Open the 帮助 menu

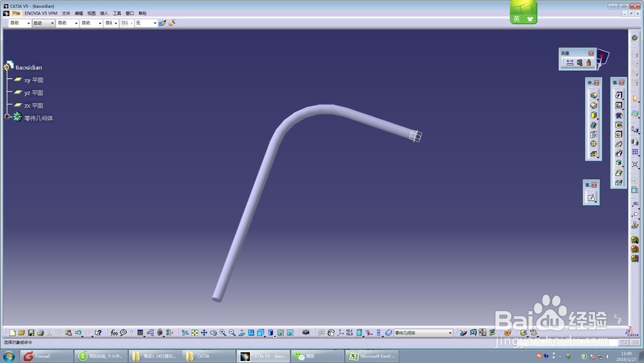[x=142, y=13]
